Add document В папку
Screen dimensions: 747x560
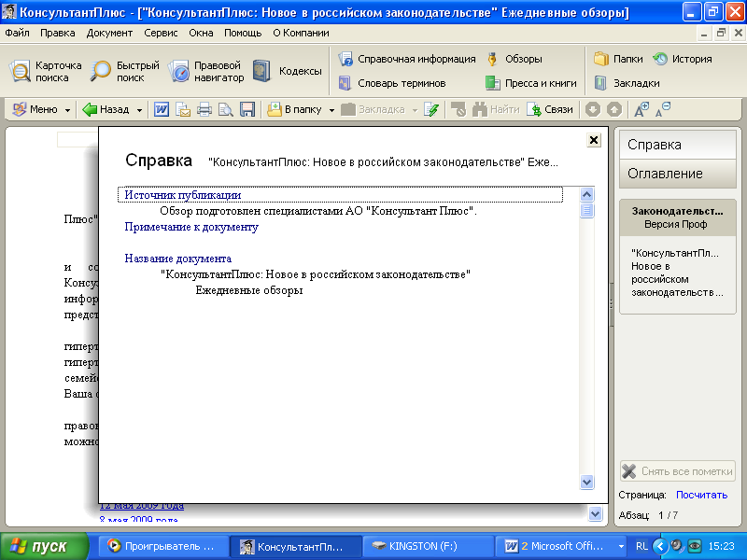point(294,109)
